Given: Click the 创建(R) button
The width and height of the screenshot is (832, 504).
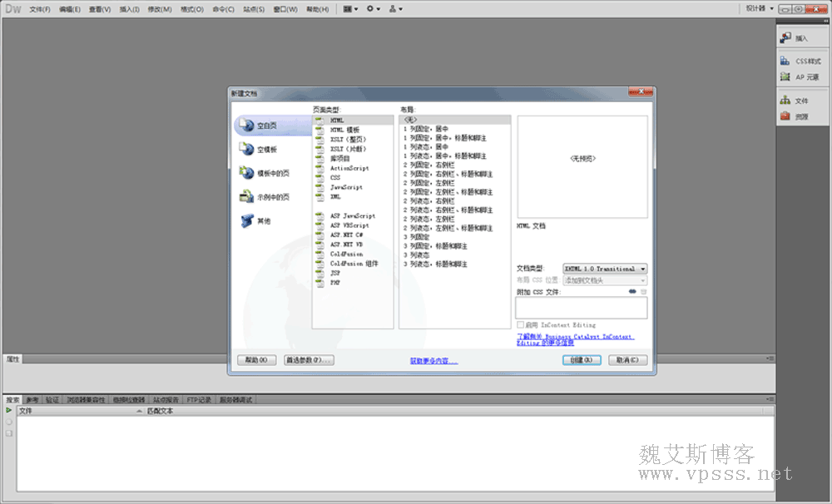Looking at the screenshot, I should [x=581, y=360].
